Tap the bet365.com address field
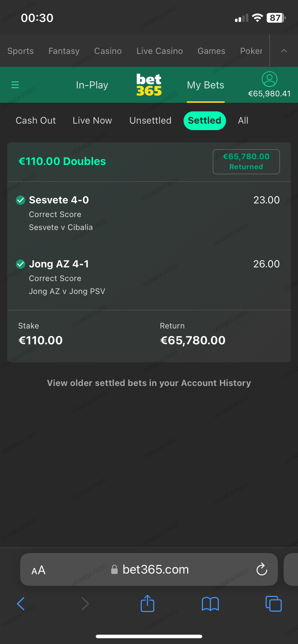The image size is (298, 644). pos(155,570)
